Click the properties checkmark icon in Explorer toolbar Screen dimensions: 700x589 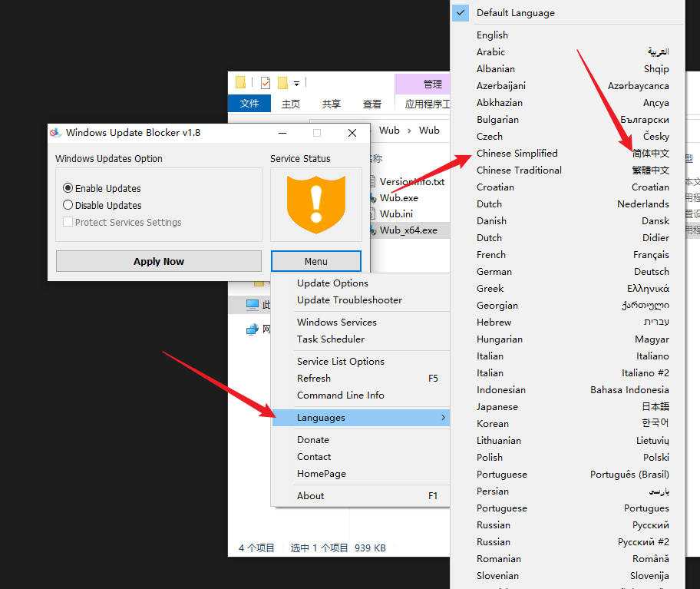pyautogui.click(x=266, y=83)
